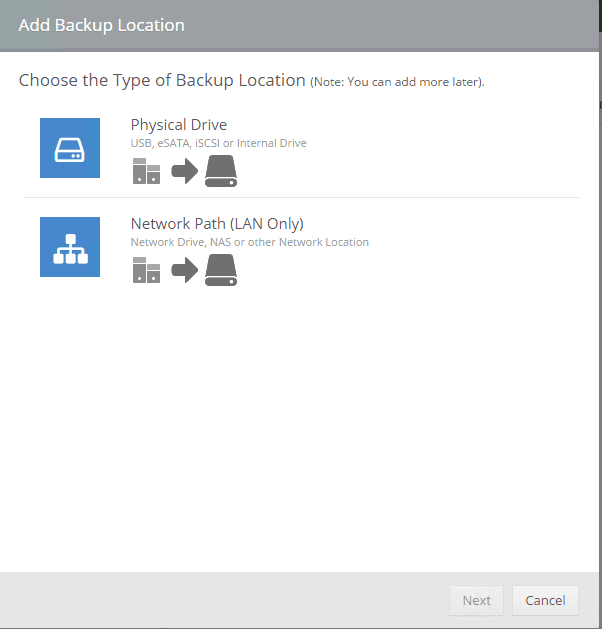Click hard disk icon under Physical Drive
The width and height of the screenshot is (602, 629).
tap(221, 171)
